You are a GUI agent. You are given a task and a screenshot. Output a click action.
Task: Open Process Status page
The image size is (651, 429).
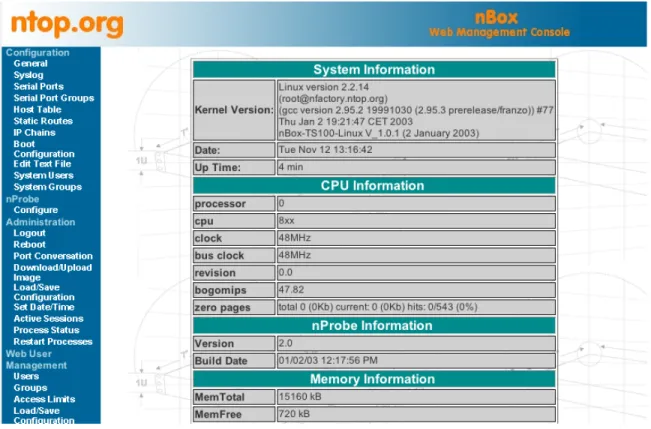(46, 331)
